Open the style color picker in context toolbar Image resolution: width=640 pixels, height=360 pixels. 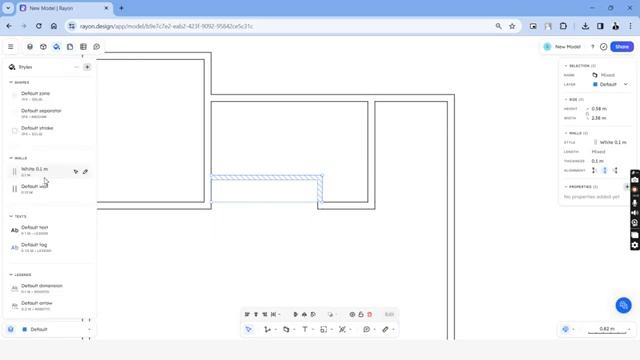[330, 314]
